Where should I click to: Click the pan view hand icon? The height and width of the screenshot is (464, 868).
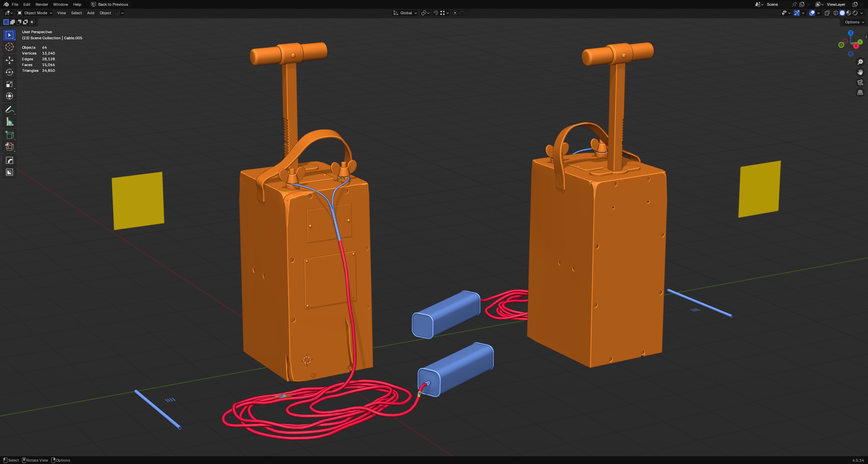860,72
